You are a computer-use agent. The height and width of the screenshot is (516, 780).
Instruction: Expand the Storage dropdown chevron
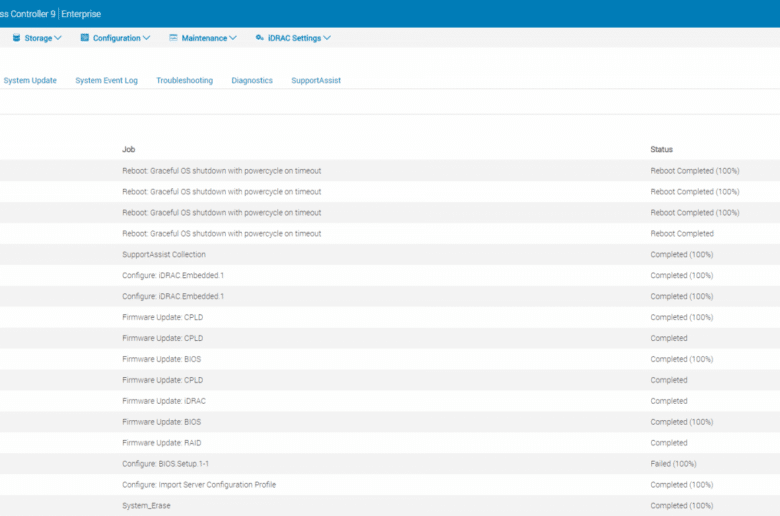coord(58,38)
